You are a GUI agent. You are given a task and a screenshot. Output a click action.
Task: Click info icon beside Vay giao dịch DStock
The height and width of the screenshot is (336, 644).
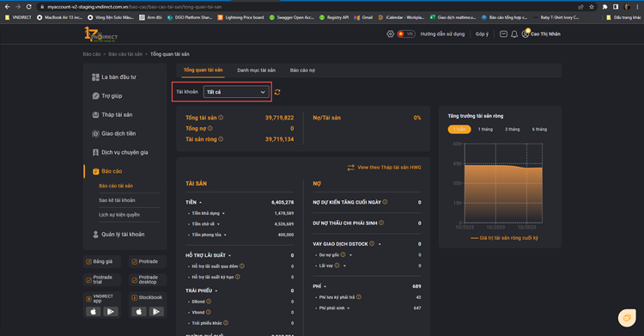(x=372, y=243)
